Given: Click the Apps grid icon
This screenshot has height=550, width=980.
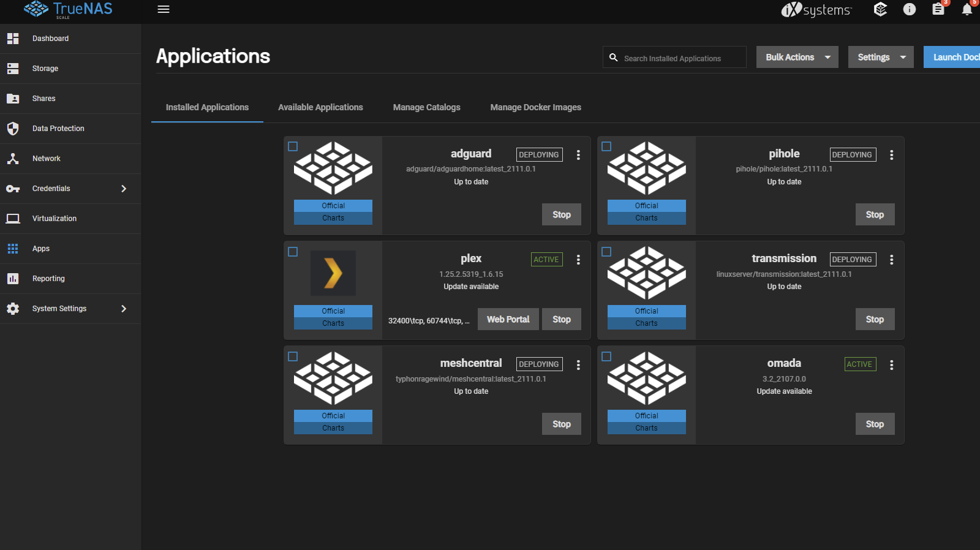Looking at the screenshot, I should [x=13, y=249].
